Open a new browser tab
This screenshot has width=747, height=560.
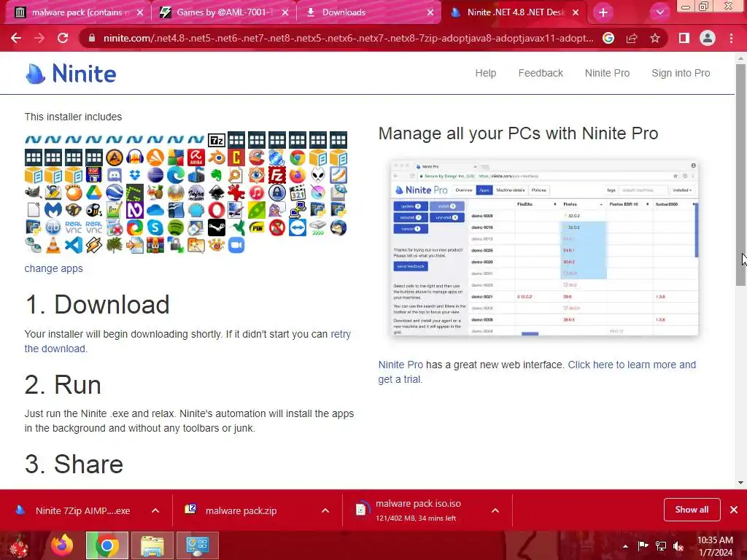pos(603,13)
